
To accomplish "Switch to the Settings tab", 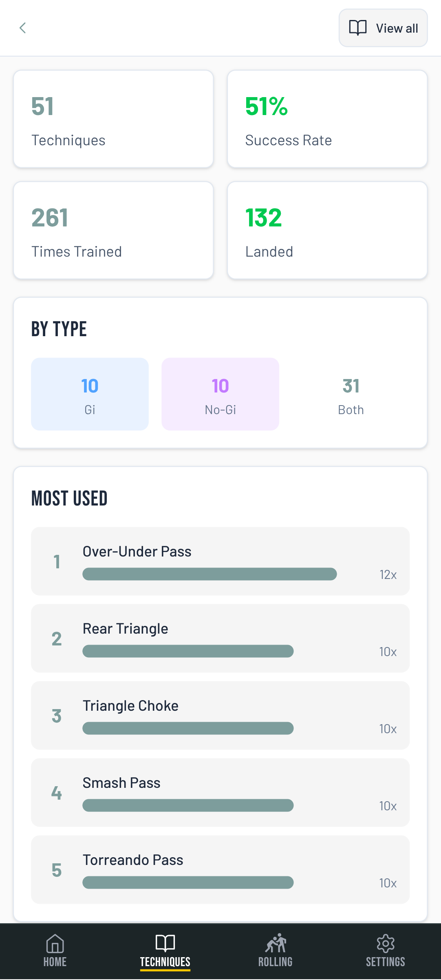I will pos(385,951).
